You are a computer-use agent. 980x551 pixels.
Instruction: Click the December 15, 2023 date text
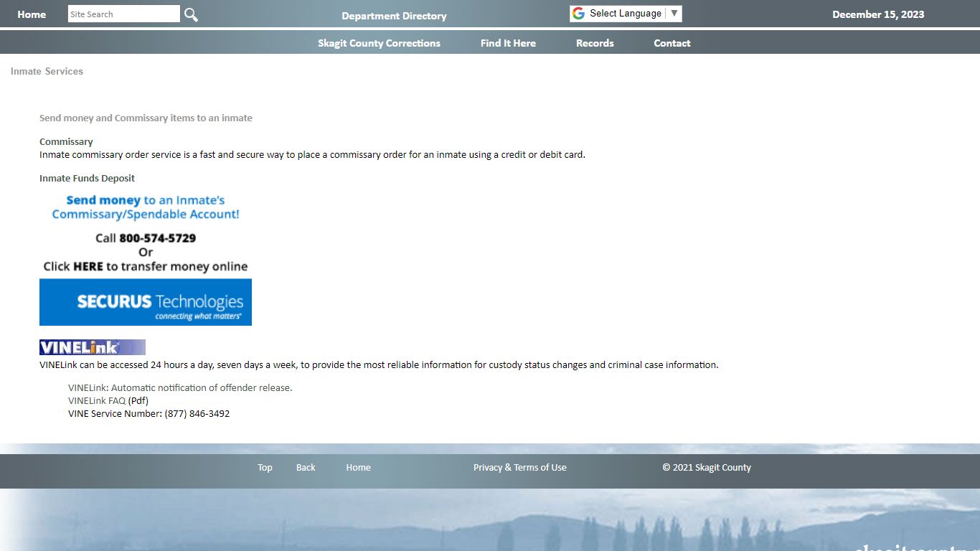[878, 14]
